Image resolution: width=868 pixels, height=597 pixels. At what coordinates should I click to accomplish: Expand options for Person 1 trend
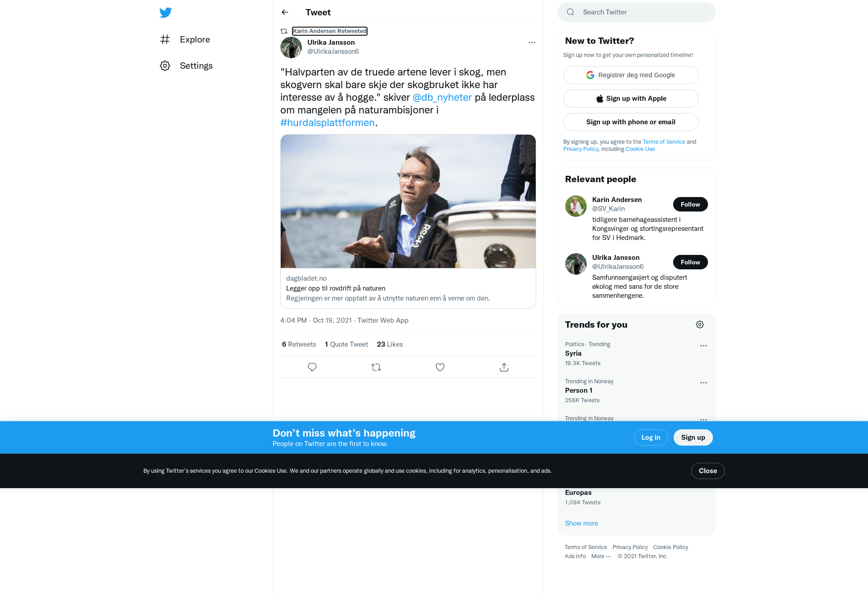[703, 383]
